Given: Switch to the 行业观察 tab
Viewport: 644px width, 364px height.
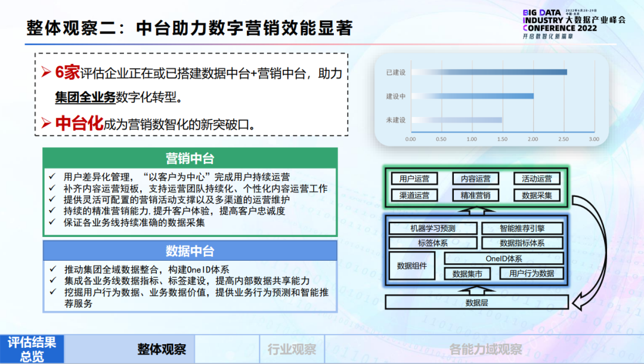Looking at the screenshot, I should 291,349.
